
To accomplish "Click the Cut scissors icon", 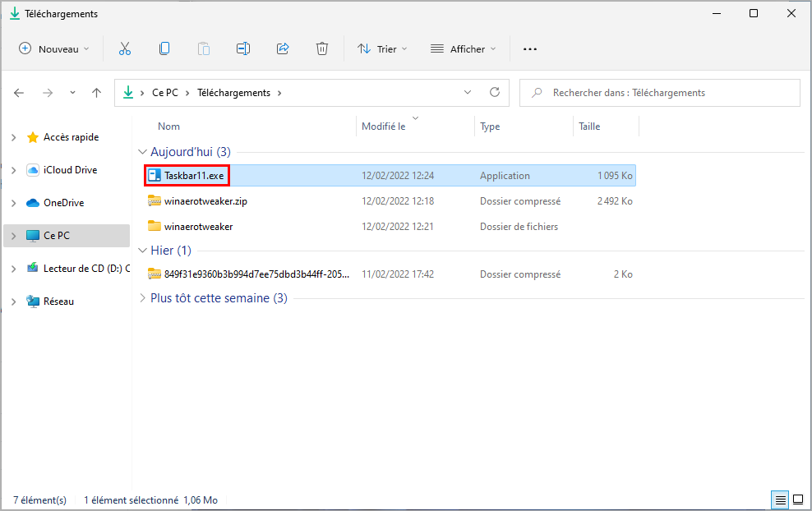I will click(x=125, y=48).
